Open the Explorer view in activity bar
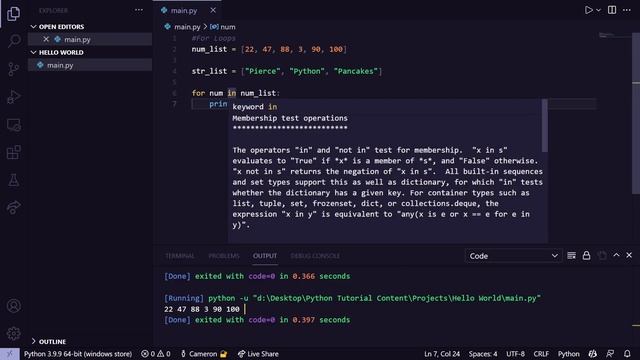Image resolution: width=640 pixels, height=360 pixels. 13,14
